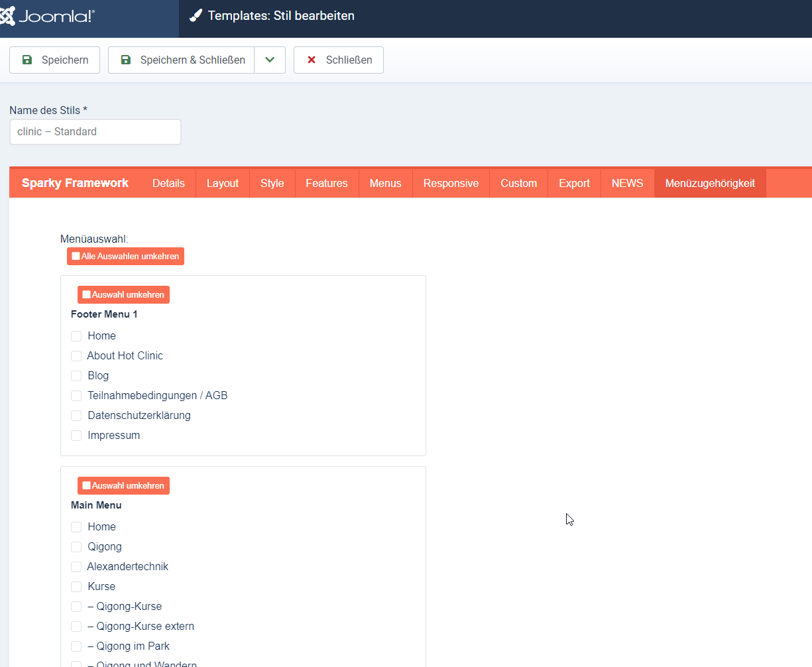This screenshot has height=667, width=812.
Task: Click the Templates: Stil bearbeiten title
Action: click(x=281, y=16)
